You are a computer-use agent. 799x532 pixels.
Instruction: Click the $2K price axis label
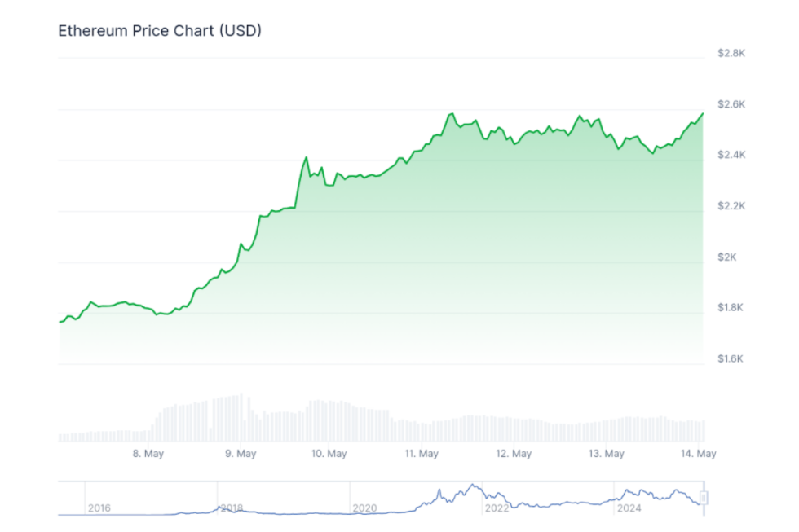point(726,257)
